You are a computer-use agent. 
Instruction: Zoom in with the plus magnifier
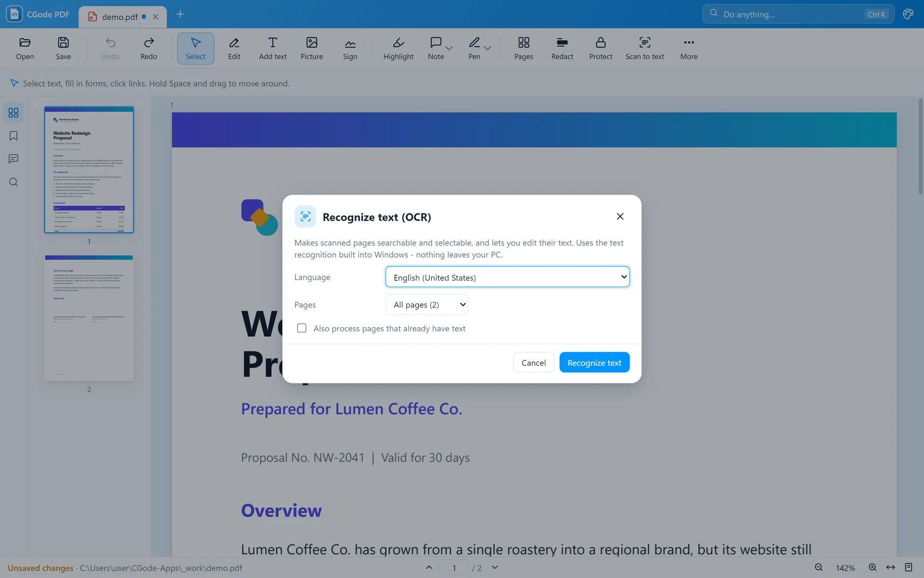click(872, 567)
